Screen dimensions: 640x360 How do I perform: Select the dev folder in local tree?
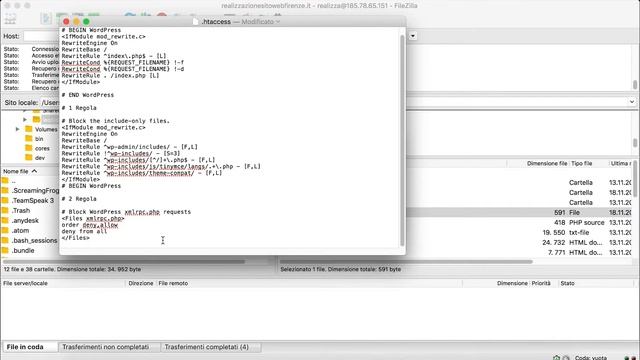[x=40, y=158]
